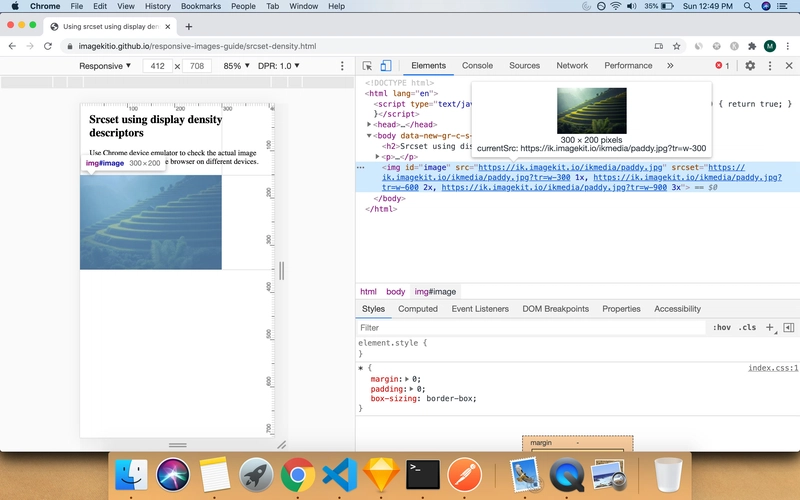The height and width of the screenshot is (500, 800).
Task: Expand padding shorthand triangle in styles
Action: coord(411,389)
